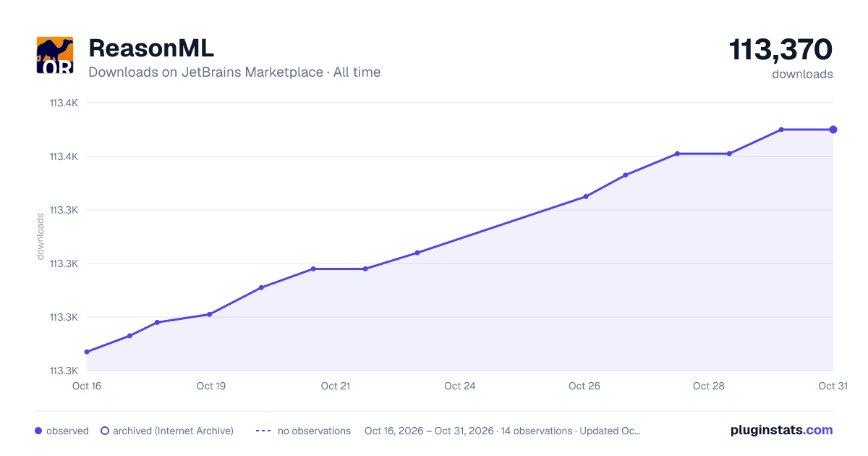Click the vertical 'downloads' y-axis title
This screenshot has width=868, height=456.
(41, 237)
